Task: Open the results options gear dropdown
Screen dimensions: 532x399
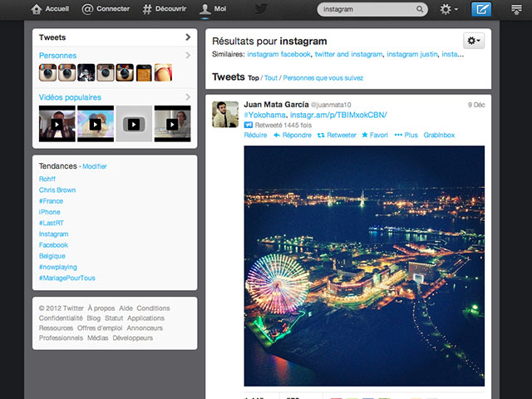Action: (474, 41)
